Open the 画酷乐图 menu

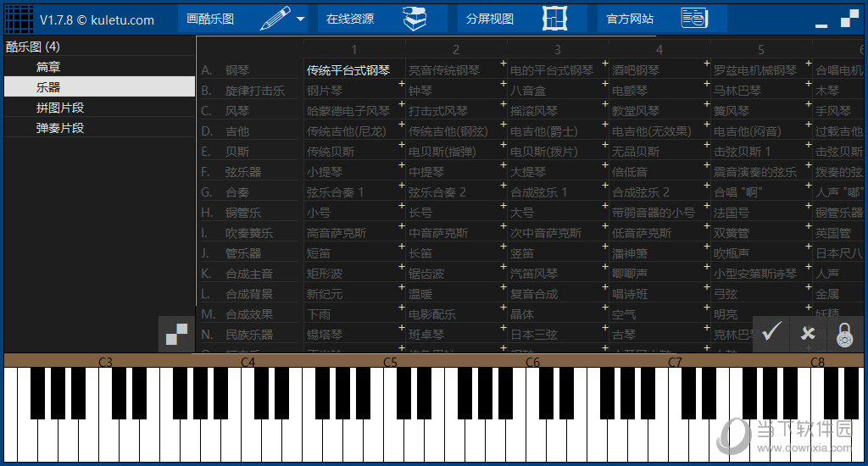[210, 19]
